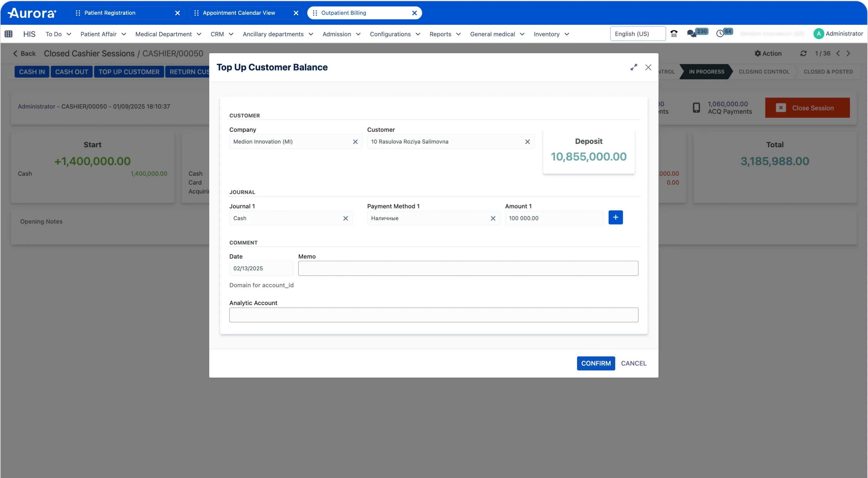Expand the Reports dropdown menu
Image resolution: width=868 pixels, height=478 pixels.
tap(445, 34)
